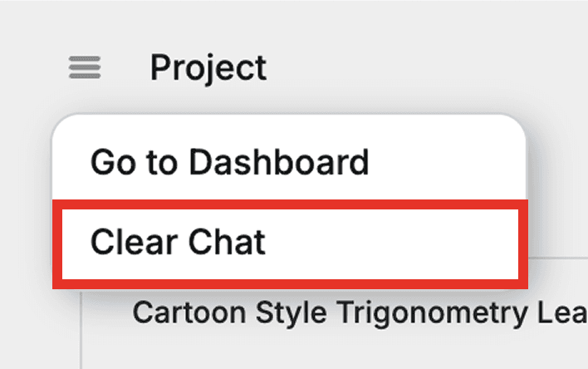Choose Clear Chat from the dropdown
Image resolution: width=588 pixels, height=369 pixels.
[178, 242]
